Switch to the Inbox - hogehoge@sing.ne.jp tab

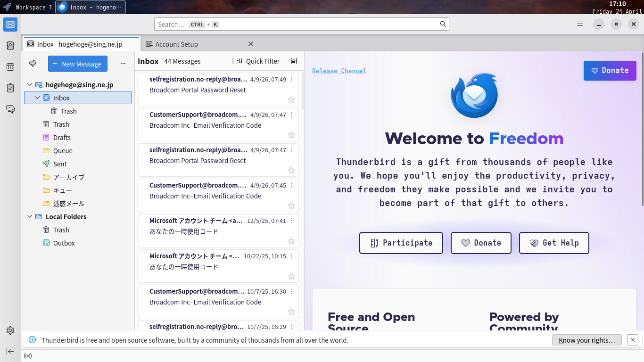tap(81, 44)
